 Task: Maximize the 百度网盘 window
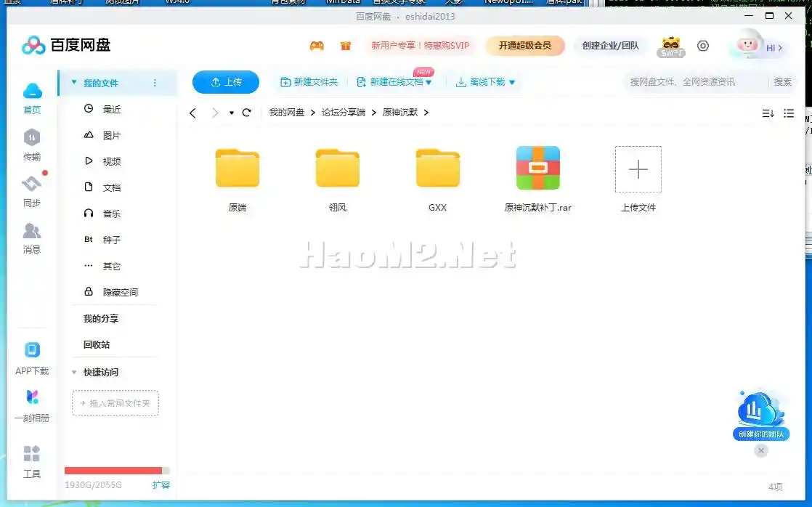pyautogui.click(x=770, y=16)
